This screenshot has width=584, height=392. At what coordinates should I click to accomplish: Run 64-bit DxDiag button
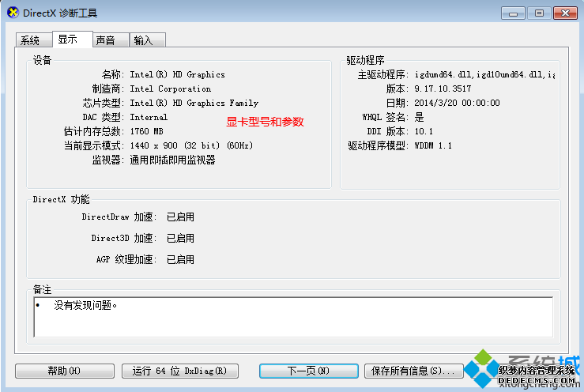[x=180, y=371]
